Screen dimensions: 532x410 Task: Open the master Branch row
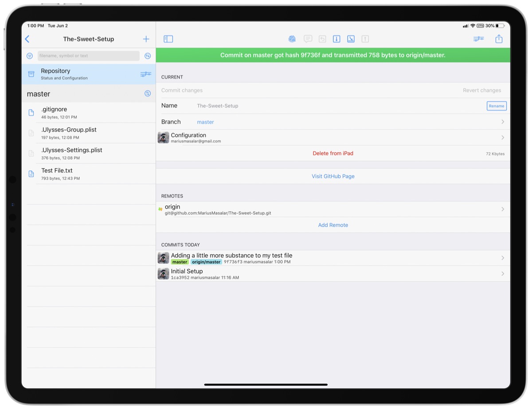click(x=333, y=122)
